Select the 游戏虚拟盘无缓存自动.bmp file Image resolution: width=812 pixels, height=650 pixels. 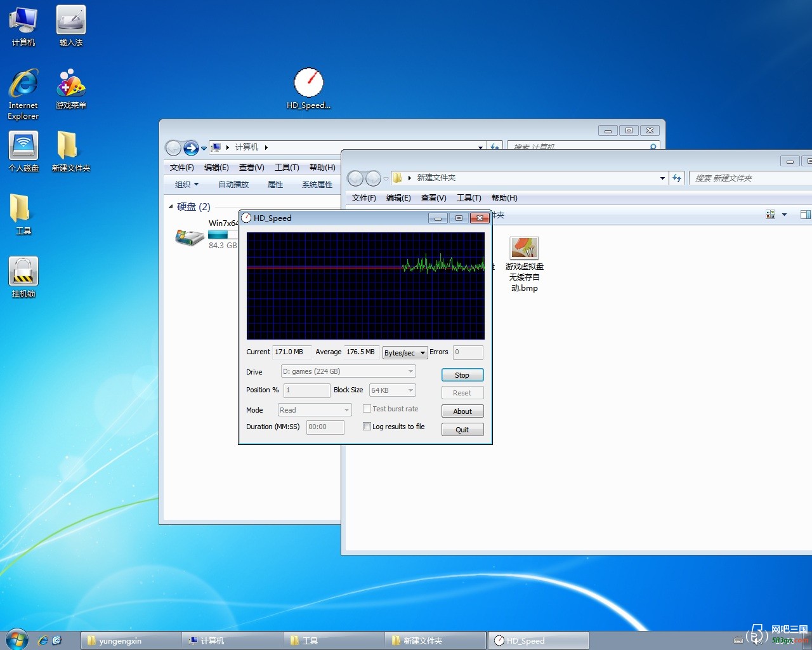point(525,264)
